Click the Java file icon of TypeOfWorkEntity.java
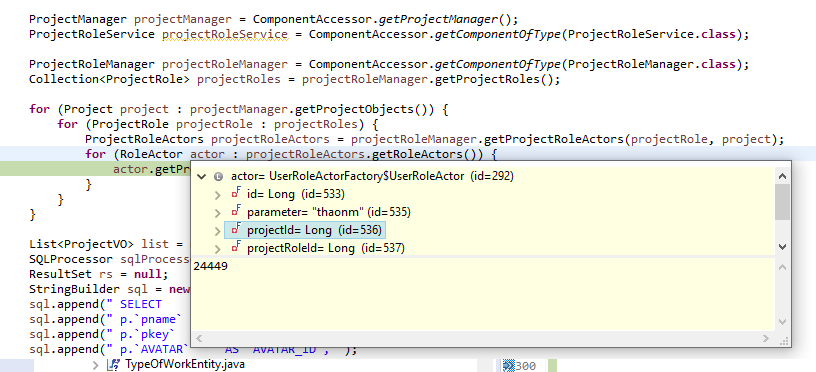The width and height of the screenshot is (816, 372). [x=113, y=365]
